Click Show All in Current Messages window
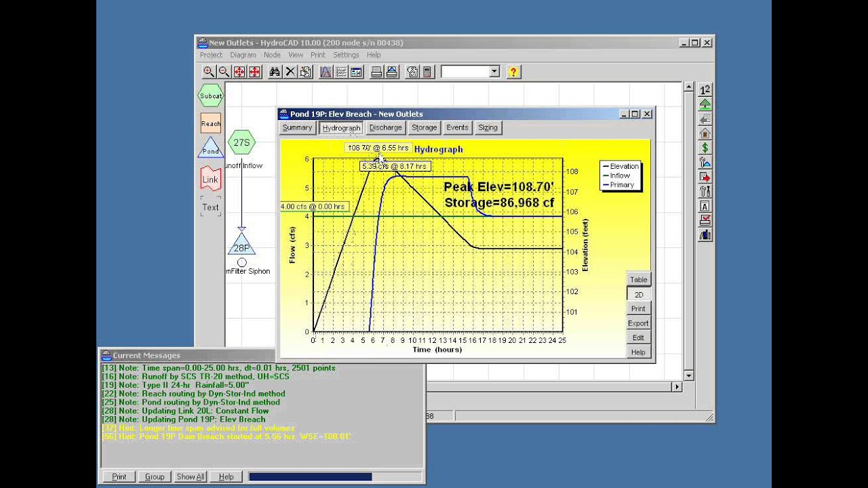The height and width of the screenshot is (488, 868). pos(191,476)
